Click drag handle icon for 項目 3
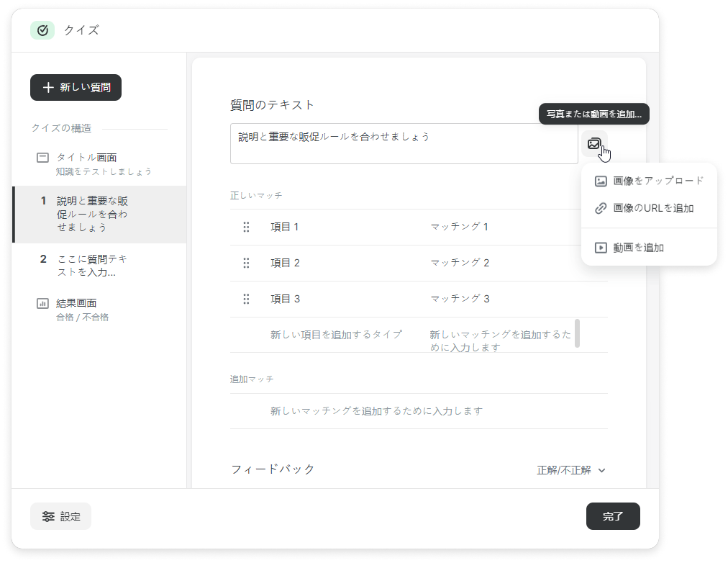728x563 pixels. (x=246, y=299)
